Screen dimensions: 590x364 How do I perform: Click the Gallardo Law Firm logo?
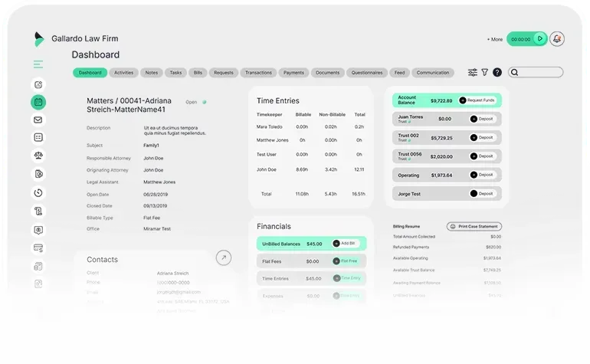(x=39, y=39)
